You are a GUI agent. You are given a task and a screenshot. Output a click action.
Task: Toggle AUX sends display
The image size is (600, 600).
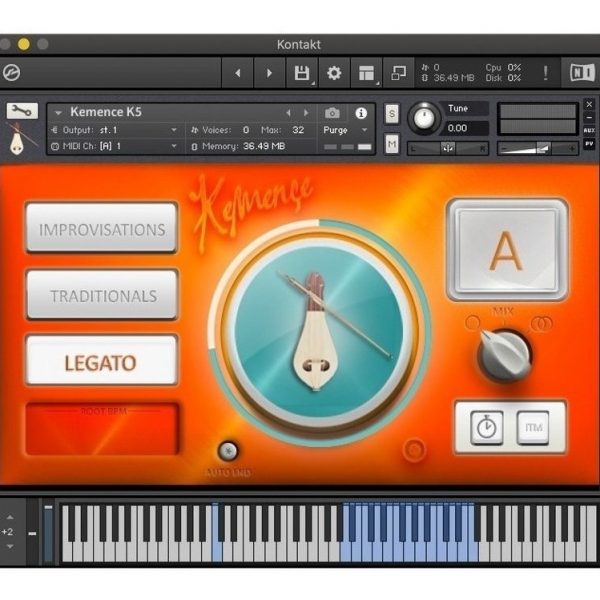pyautogui.click(x=589, y=130)
